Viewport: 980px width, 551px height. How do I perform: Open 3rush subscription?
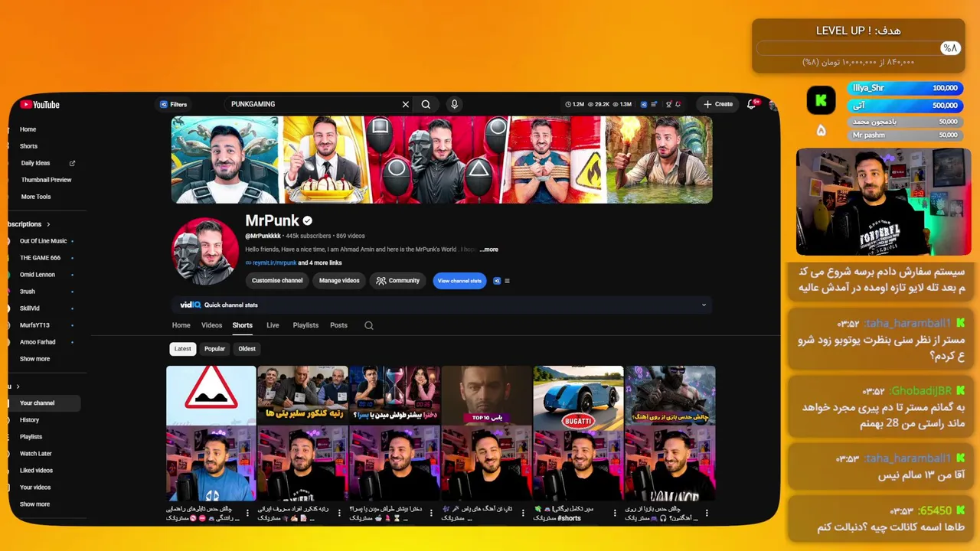pyautogui.click(x=28, y=292)
